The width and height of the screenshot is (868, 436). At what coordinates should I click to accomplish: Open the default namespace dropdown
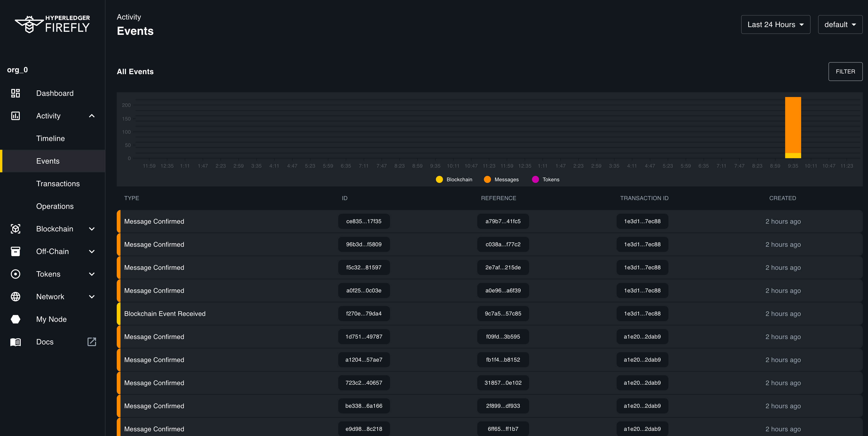coord(840,24)
